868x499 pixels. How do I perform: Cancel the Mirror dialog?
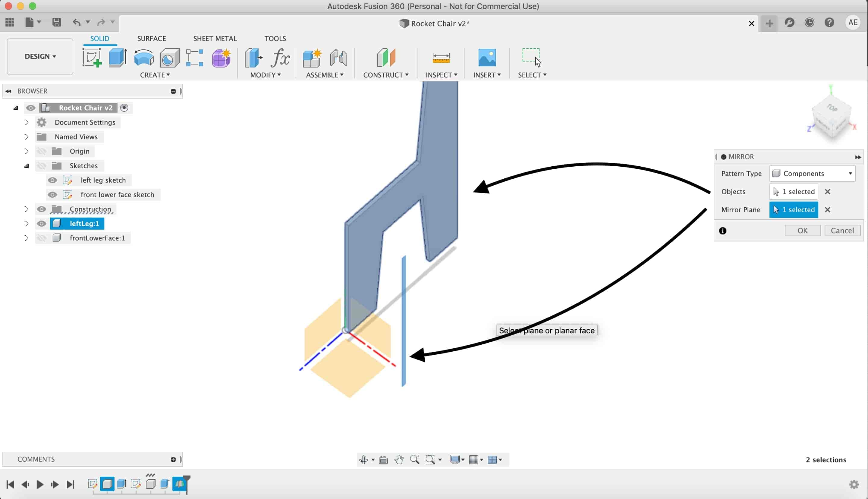click(x=842, y=231)
